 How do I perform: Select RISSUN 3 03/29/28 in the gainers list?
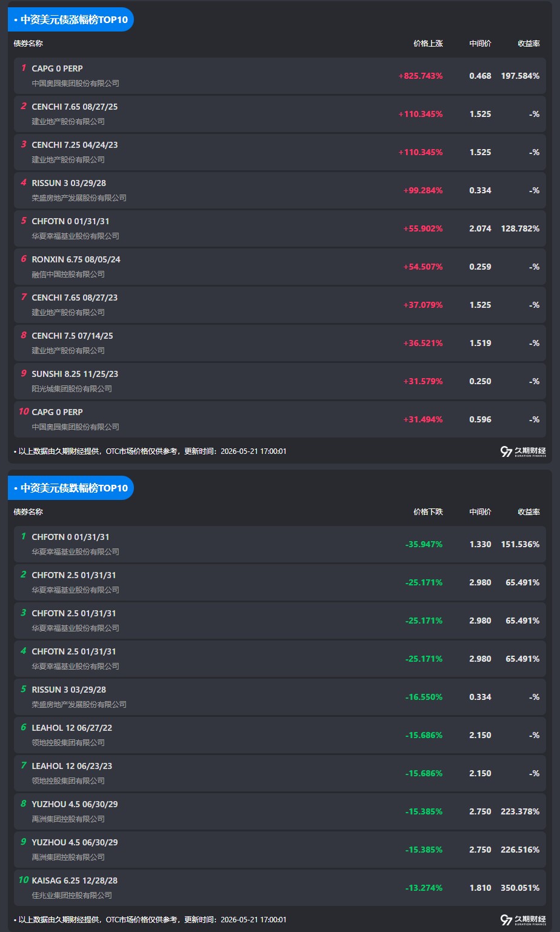(x=68, y=183)
